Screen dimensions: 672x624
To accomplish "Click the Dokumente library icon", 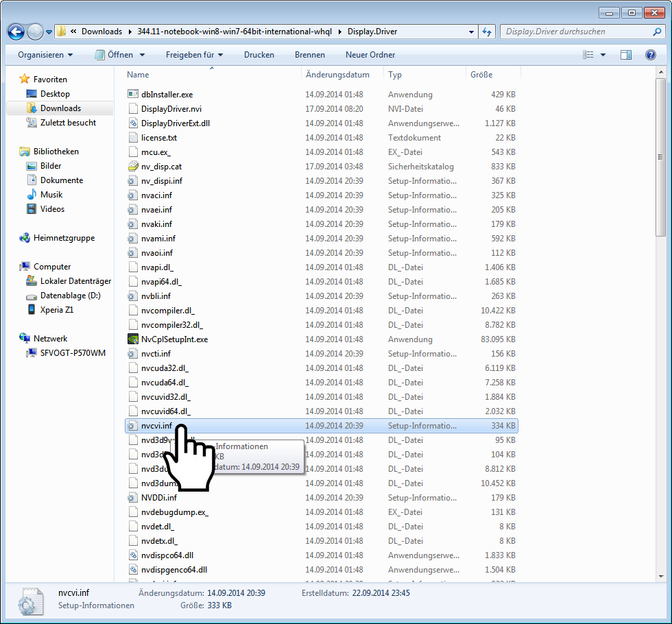I will (32, 180).
